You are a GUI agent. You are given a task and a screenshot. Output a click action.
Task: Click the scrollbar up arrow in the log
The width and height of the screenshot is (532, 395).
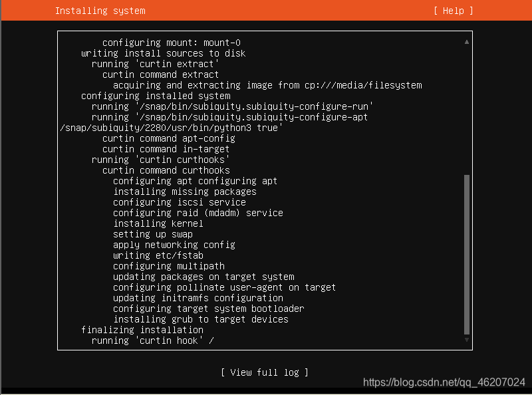tap(467, 42)
